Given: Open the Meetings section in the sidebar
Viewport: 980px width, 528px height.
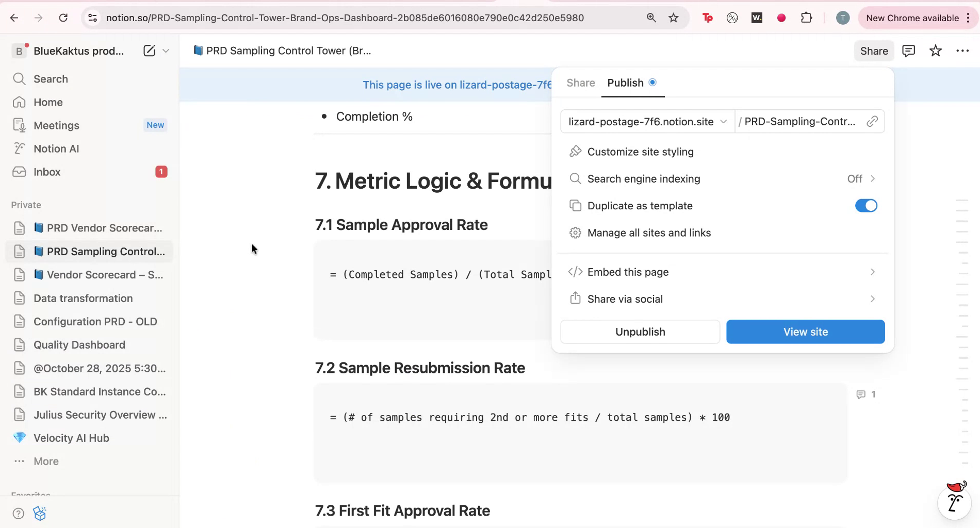Looking at the screenshot, I should (56, 125).
